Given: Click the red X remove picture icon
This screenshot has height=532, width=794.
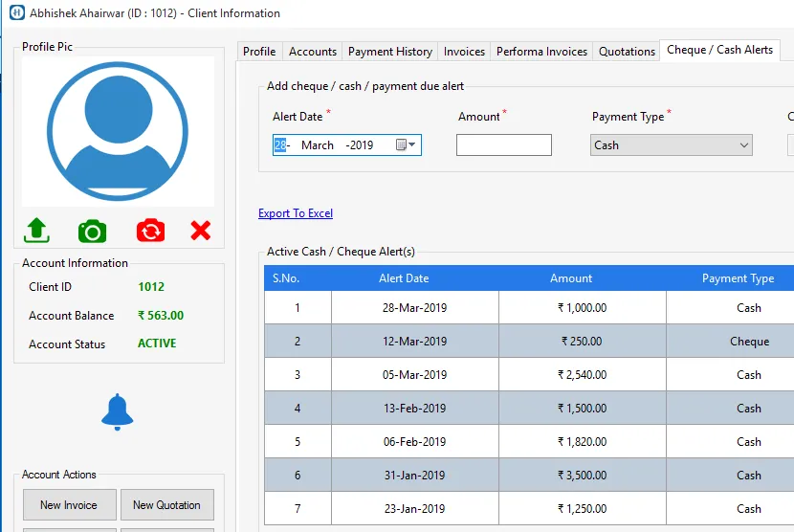Looking at the screenshot, I should point(201,231).
